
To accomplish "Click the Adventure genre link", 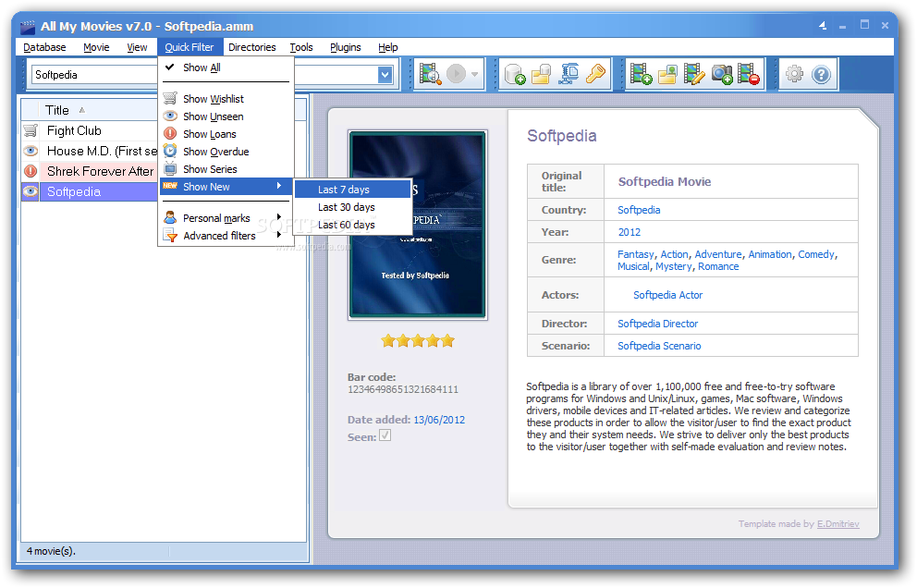I will click(x=718, y=254).
